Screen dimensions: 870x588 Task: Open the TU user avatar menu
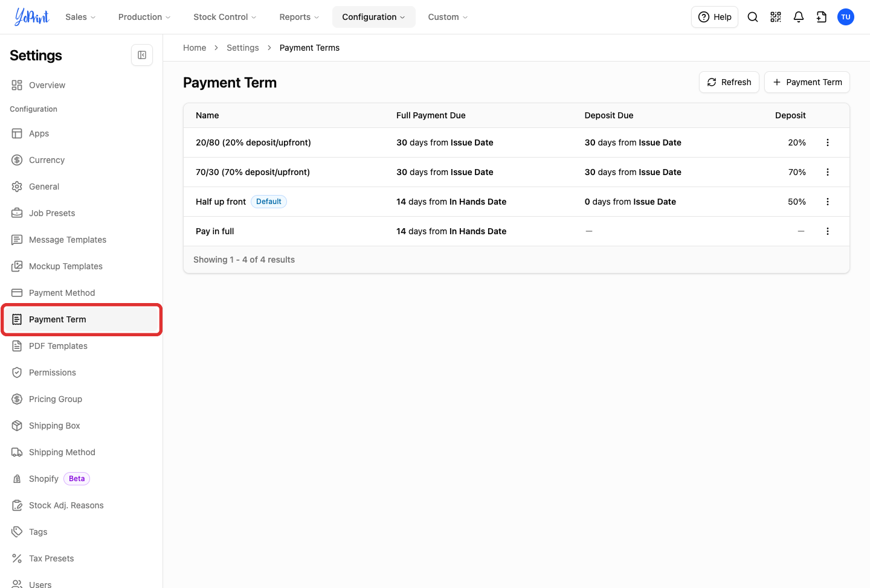[x=846, y=17]
